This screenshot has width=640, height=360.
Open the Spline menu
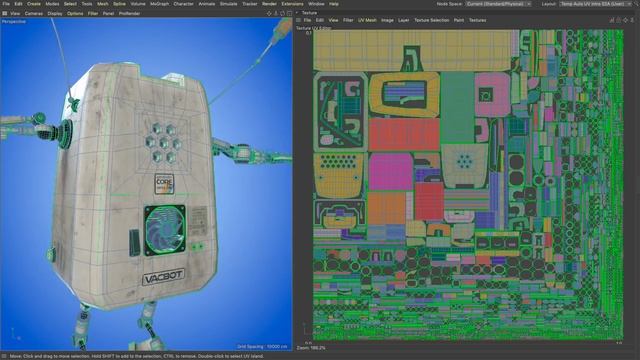coord(120,4)
